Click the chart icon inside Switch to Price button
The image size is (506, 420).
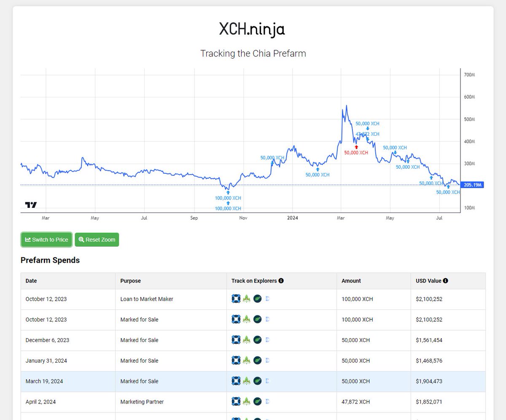[28, 240]
